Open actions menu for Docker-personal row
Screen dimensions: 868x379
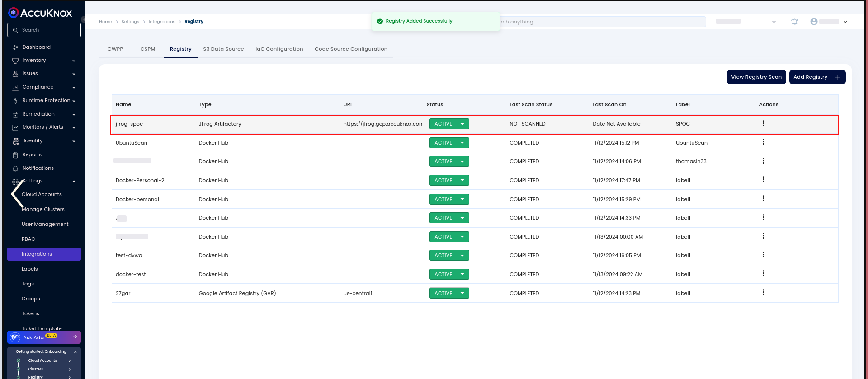tap(763, 198)
